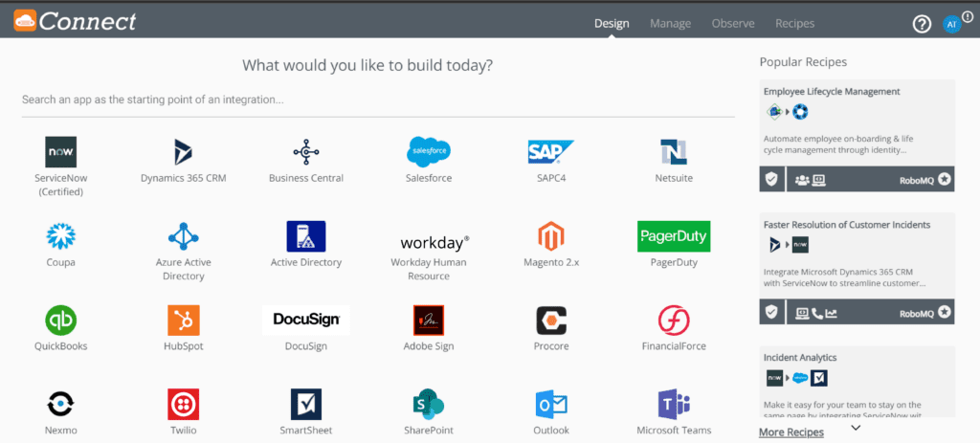This screenshot has width=980, height=443.
Task: Click the app search input field
Action: [x=378, y=100]
